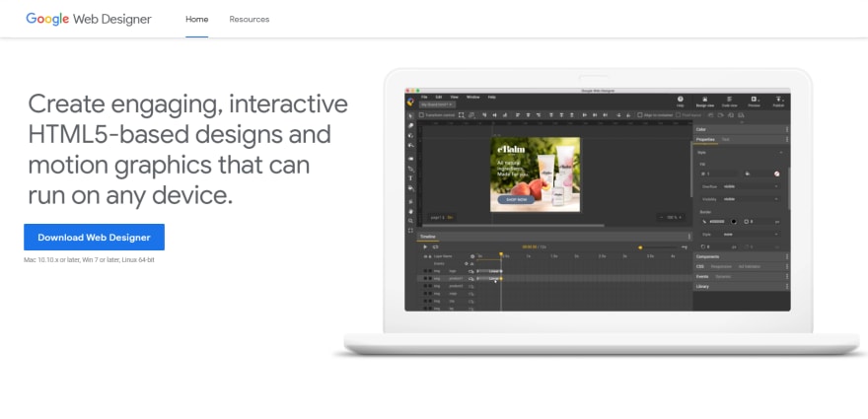868x419 pixels.
Task: Enable the Transform control checkbox
Action: pyautogui.click(x=421, y=115)
